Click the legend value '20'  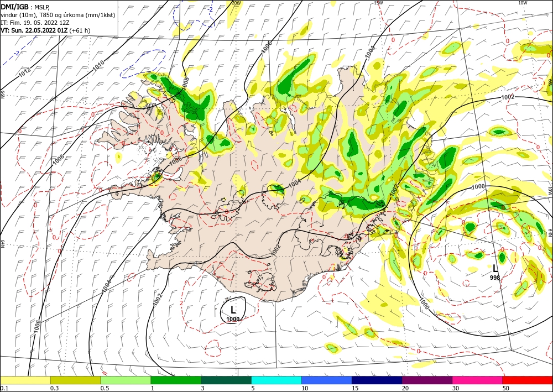point(405,388)
